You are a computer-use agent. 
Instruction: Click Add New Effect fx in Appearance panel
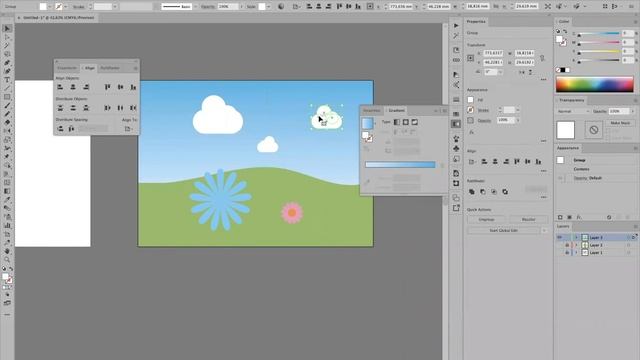pyautogui.click(x=579, y=217)
